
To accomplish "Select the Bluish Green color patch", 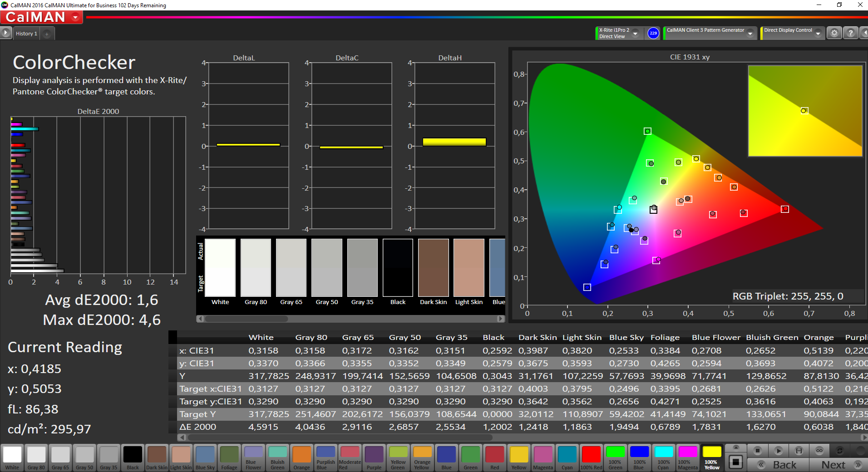I will (277, 457).
